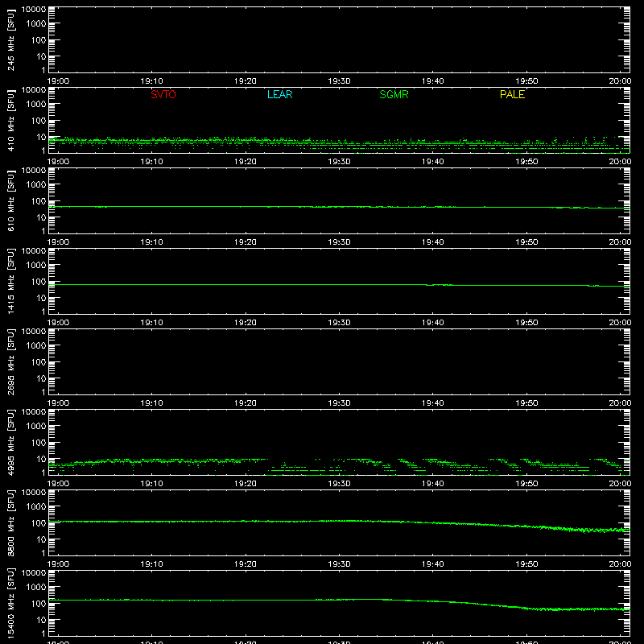Click the scattered green data in the 410 MHz panel
The height and width of the screenshot is (644, 644).
pos(339,143)
